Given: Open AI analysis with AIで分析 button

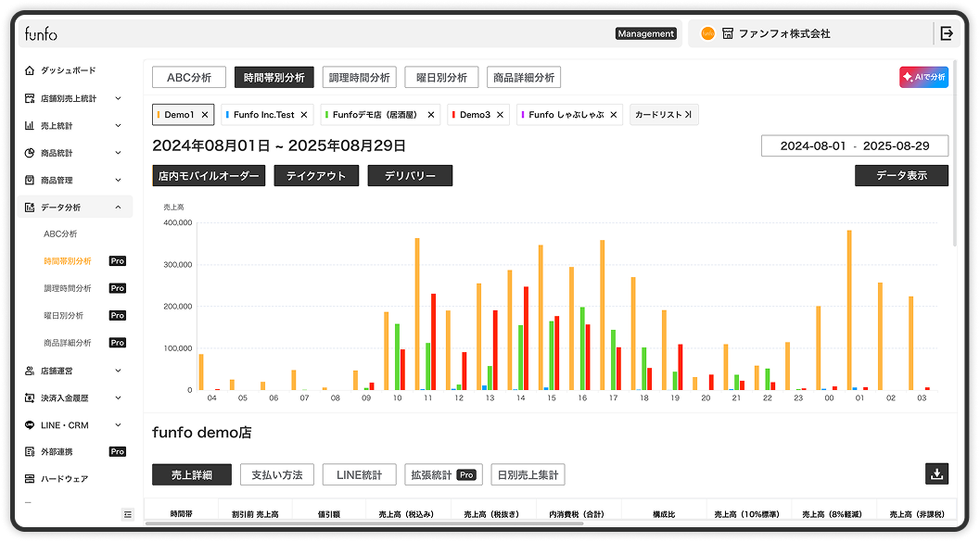Looking at the screenshot, I should [923, 78].
